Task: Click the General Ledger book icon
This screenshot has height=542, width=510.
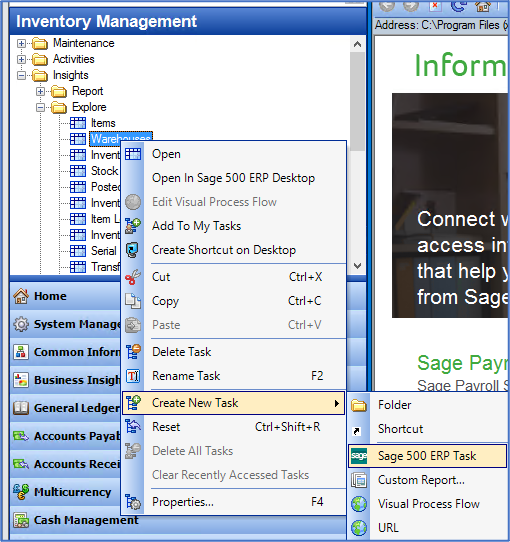Action: (21, 408)
